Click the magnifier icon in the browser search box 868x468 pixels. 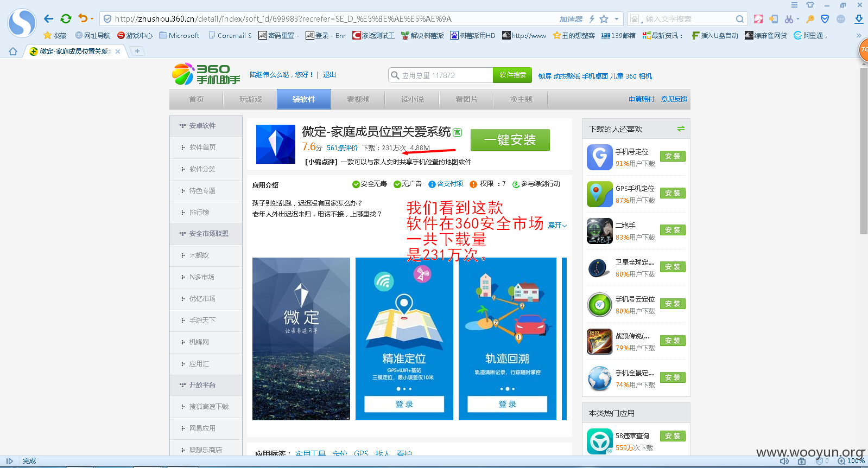tap(740, 19)
